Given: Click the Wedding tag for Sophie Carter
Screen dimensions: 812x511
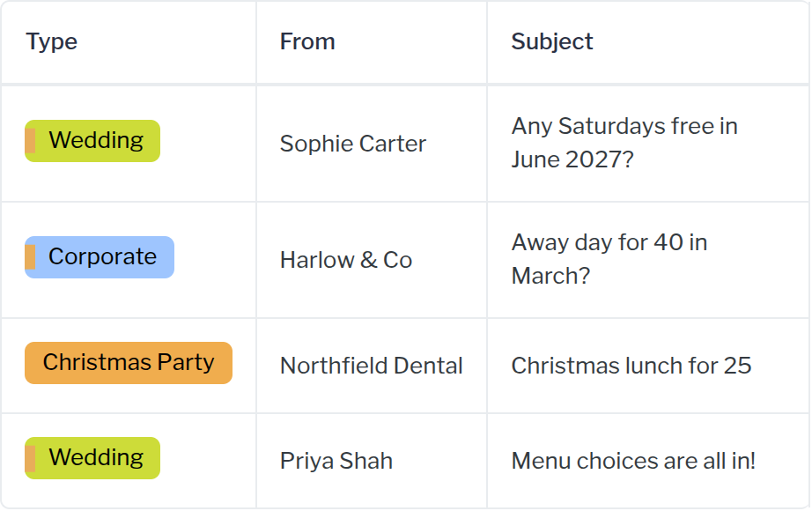Looking at the screenshot, I should [x=92, y=141].
